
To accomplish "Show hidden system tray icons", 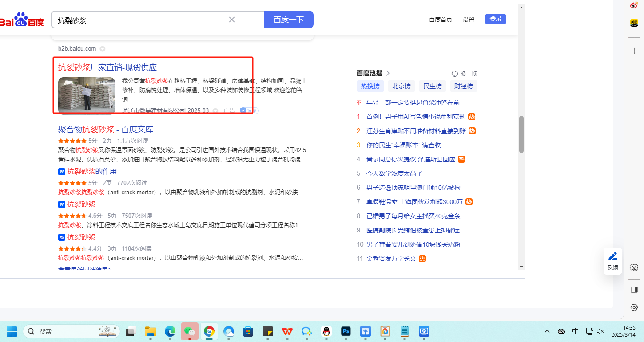I will click(547, 331).
